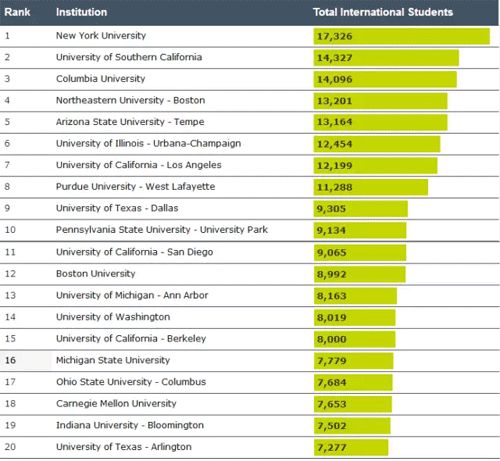This screenshot has width=500, height=461.
Task: Select University of Southern California
Action: (x=129, y=57)
